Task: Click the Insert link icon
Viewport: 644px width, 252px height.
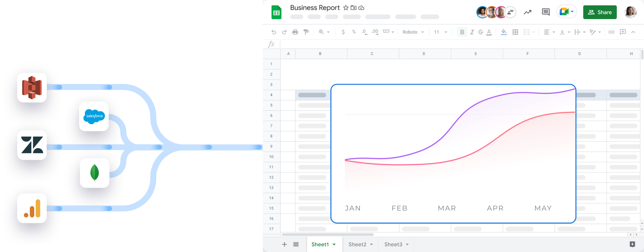Action: coord(611,32)
